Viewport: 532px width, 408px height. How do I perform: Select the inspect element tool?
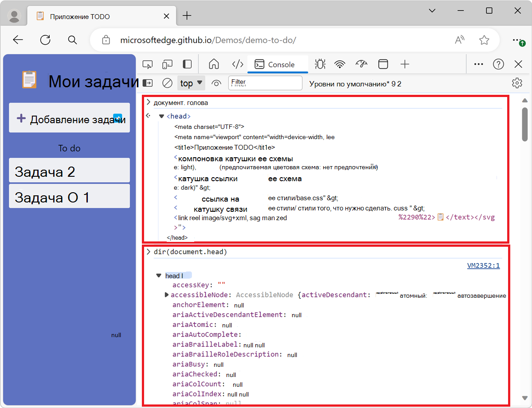coord(148,64)
